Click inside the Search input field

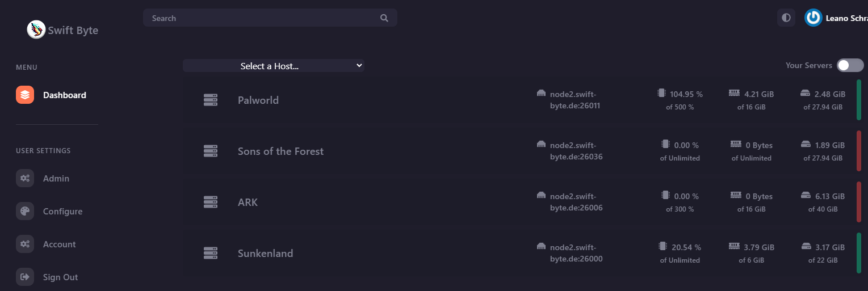(261, 18)
